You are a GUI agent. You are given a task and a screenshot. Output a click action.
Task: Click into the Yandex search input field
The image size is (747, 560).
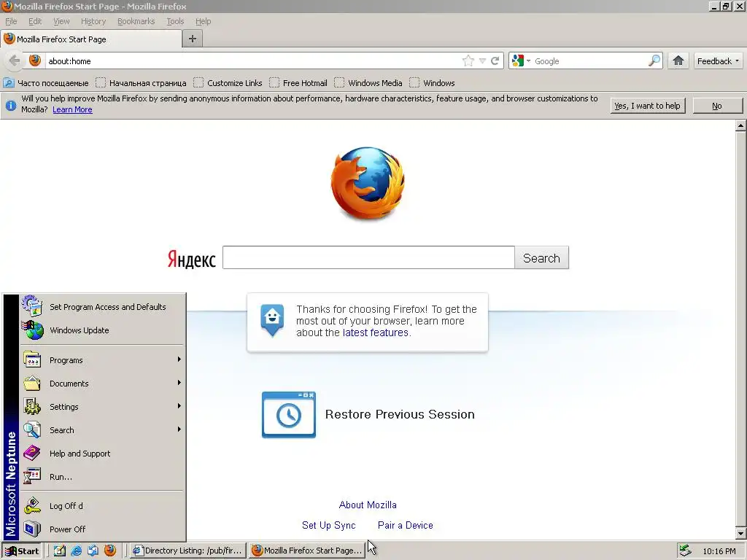pyautogui.click(x=368, y=257)
